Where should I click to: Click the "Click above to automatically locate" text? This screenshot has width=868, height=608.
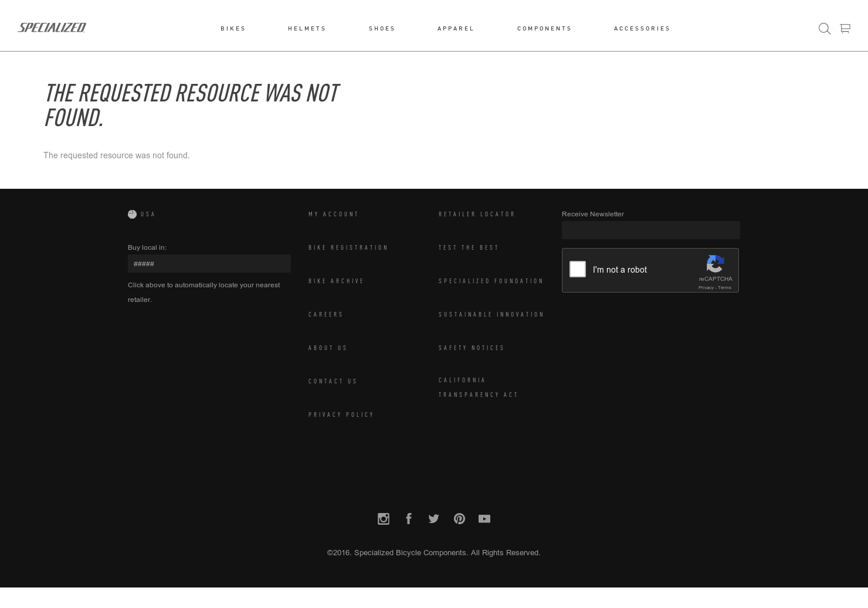pos(204,293)
